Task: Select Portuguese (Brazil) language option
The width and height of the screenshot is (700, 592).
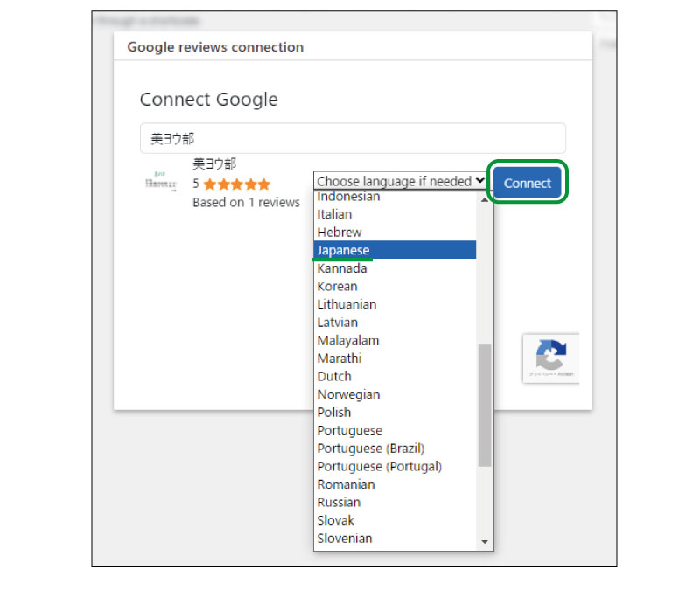Action: point(371,449)
